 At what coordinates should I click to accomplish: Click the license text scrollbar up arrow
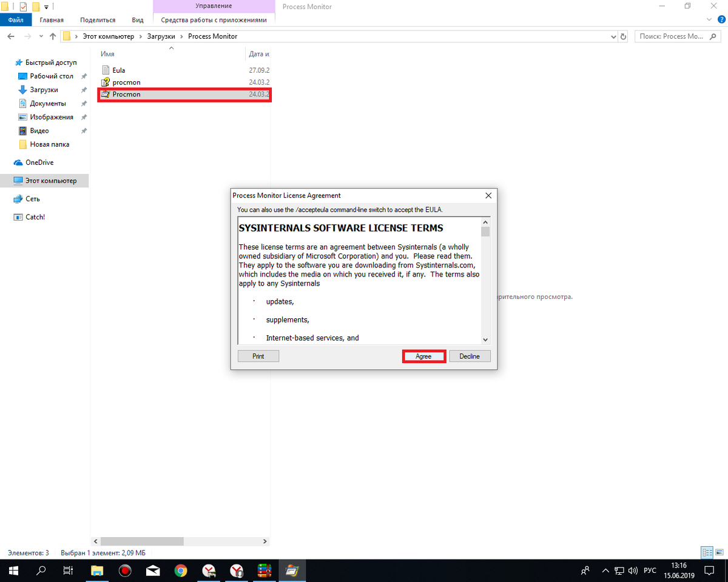(x=485, y=222)
